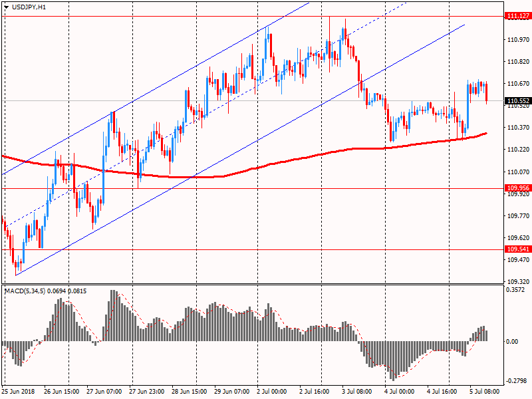Select the 28 Jun 15:00 time label
Viewport: 532px width, 399px height.
(x=190, y=392)
